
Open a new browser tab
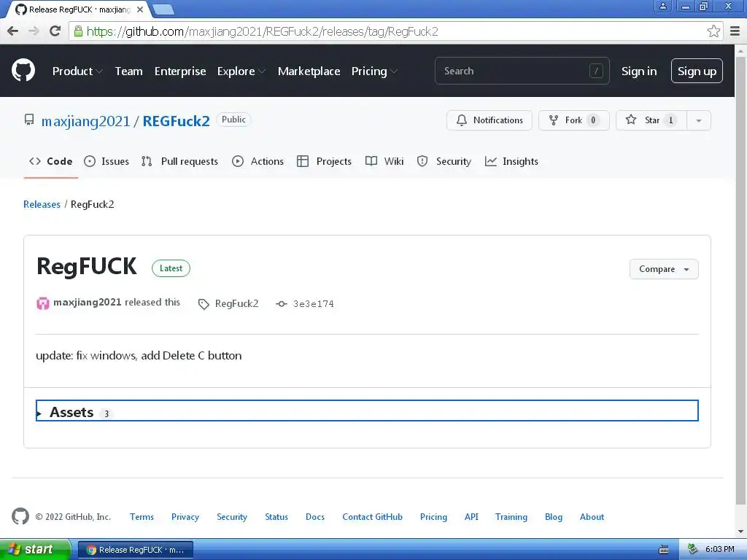[x=163, y=9]
